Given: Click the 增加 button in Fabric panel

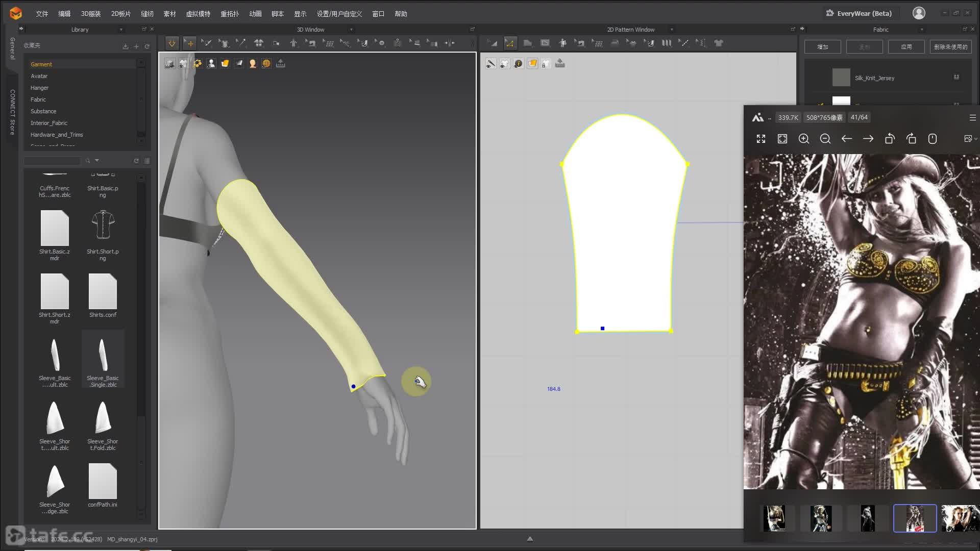Looking at the screenshot, I should click(x=822, y=47).
